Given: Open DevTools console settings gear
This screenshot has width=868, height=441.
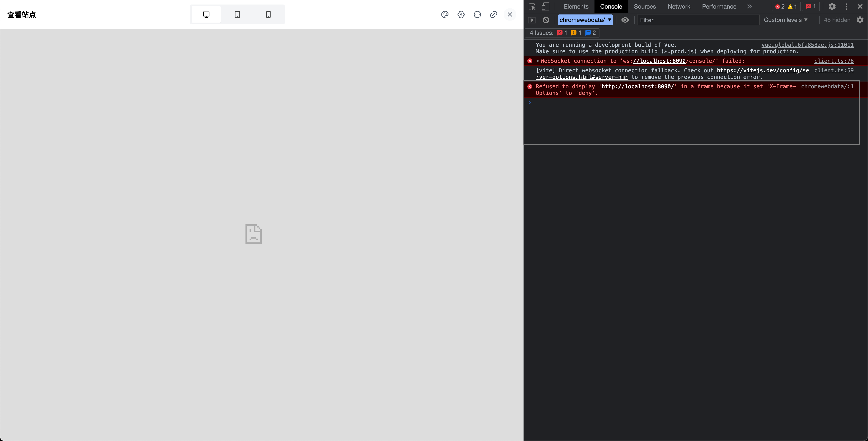Looking at the screenshot, I should [x=861, y=20].
